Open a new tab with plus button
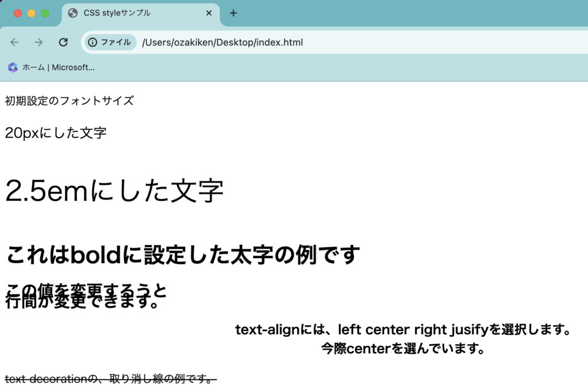The image size is (588, 389). tap(233, 13)
